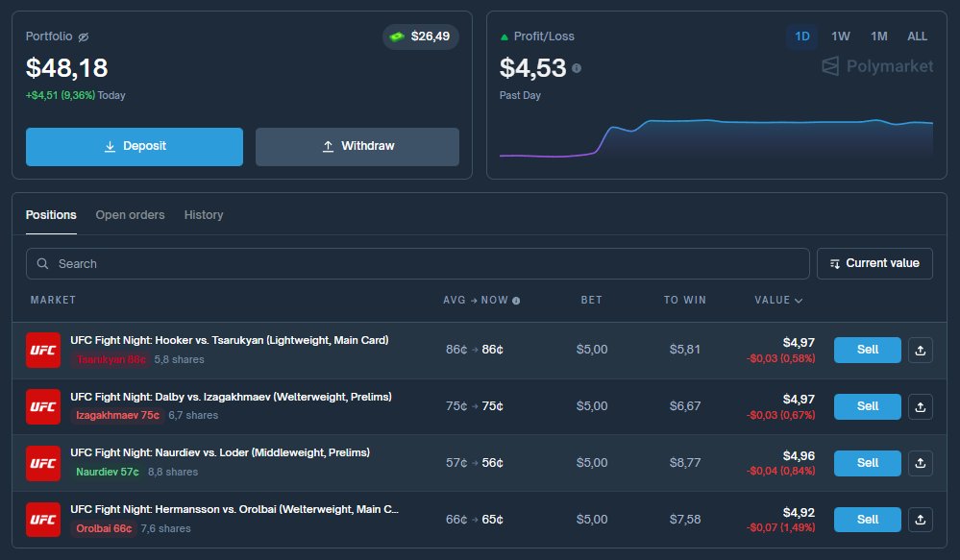The height and width of the screenshot is (560, 960).
Task: Open Hermansson vs. Orolbai market title
Action: coord(234,509)
